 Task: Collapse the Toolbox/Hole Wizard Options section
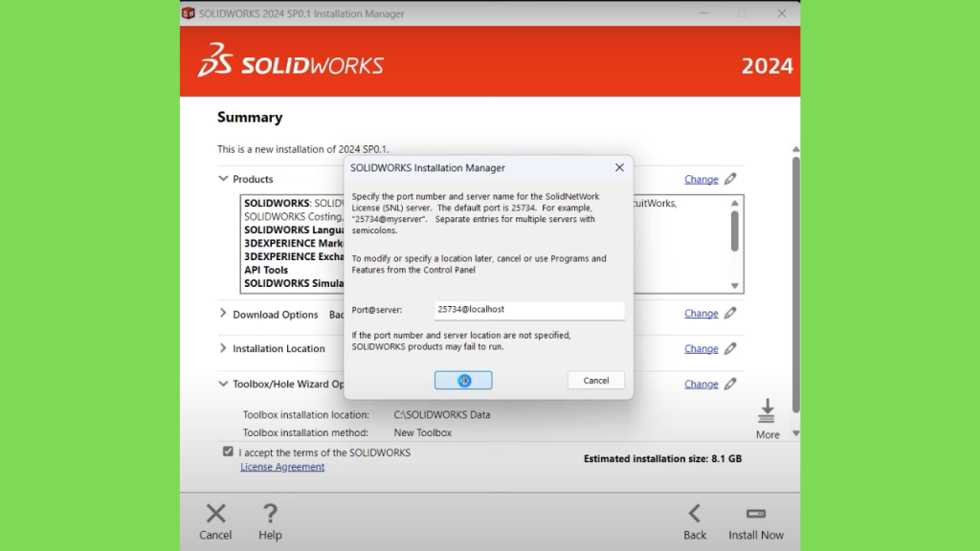click(x=223, y=384)
